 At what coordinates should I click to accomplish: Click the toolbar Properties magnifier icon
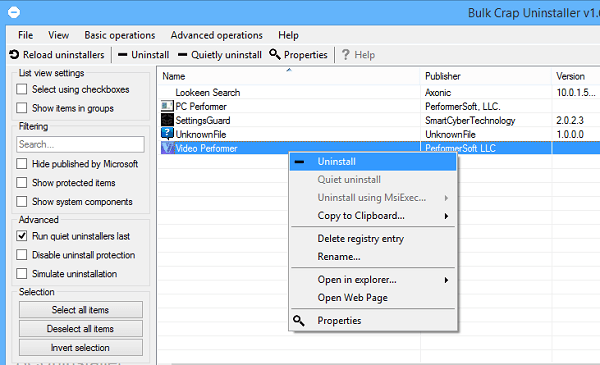pos(275,54)
